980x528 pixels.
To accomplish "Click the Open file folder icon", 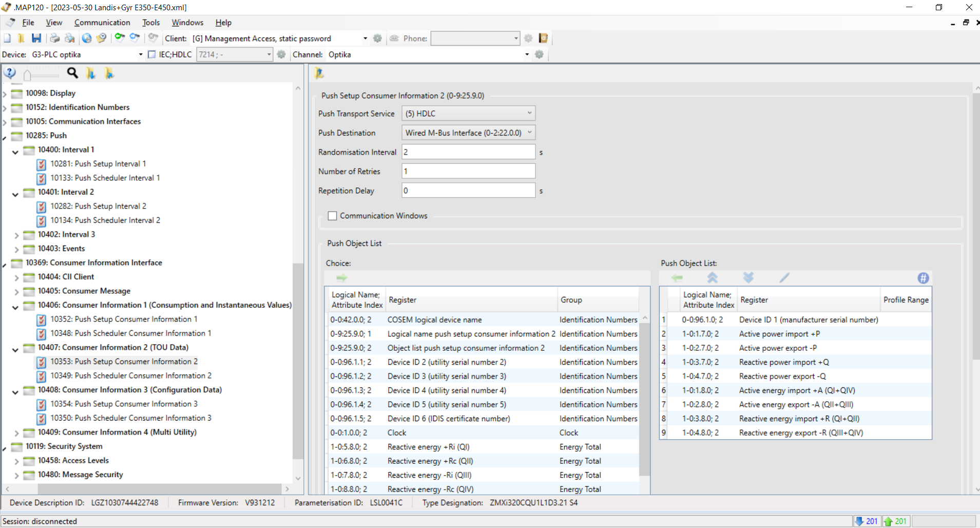I will tap(21, 39).
